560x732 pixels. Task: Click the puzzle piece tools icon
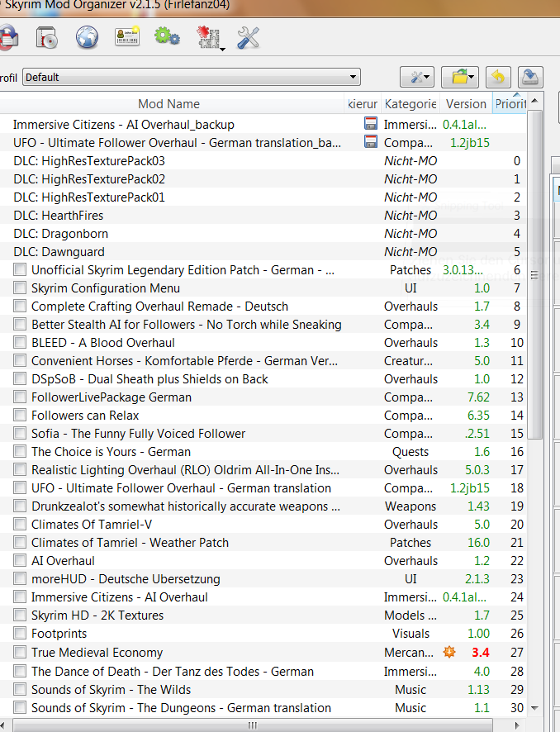[208, 38]
